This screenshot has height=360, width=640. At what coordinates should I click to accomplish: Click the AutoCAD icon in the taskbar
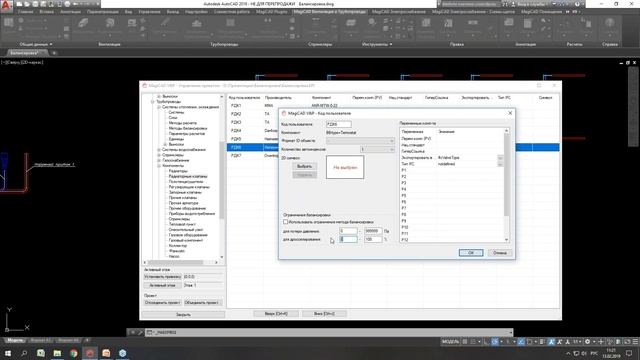pyautogui.click(x=90, y=353)
